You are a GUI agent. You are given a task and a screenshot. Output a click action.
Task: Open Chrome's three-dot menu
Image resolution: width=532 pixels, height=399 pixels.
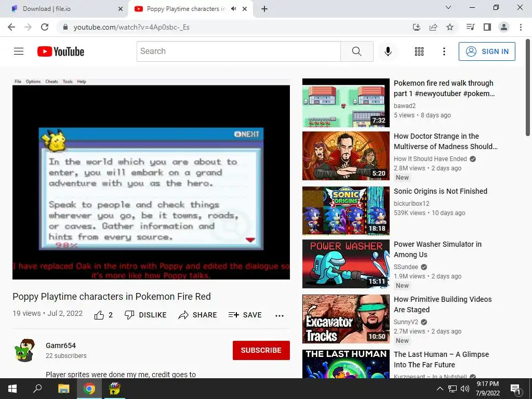point(521,27)
